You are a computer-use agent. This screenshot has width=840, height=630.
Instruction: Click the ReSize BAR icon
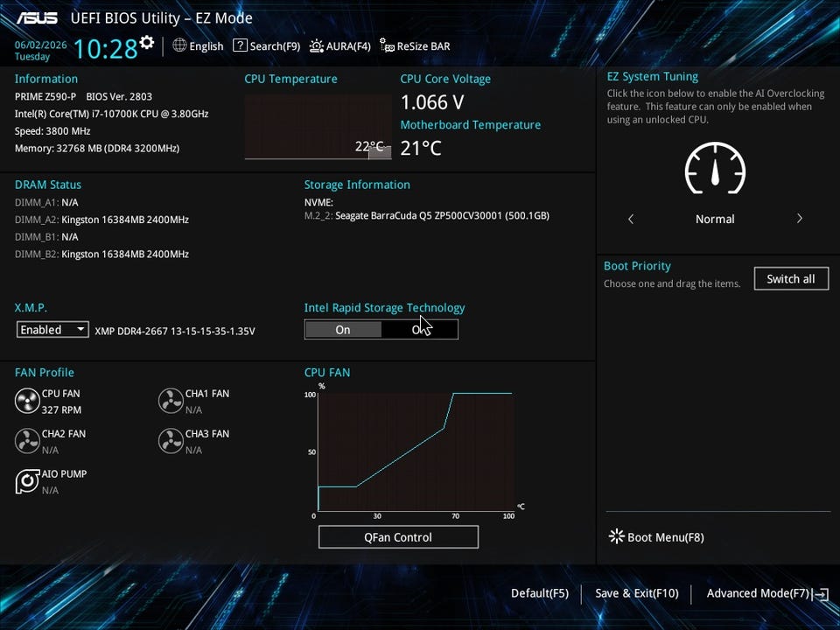(x=387, y=45)
